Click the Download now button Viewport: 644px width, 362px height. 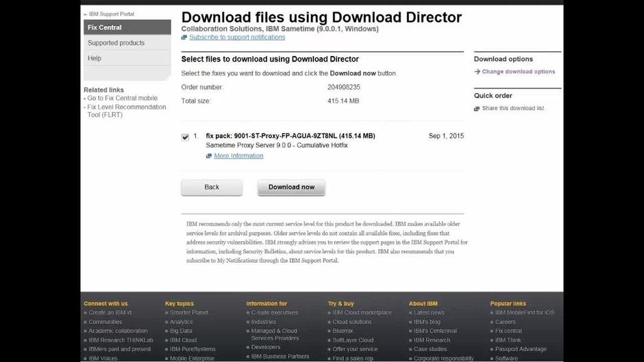[x=292, y=187]
